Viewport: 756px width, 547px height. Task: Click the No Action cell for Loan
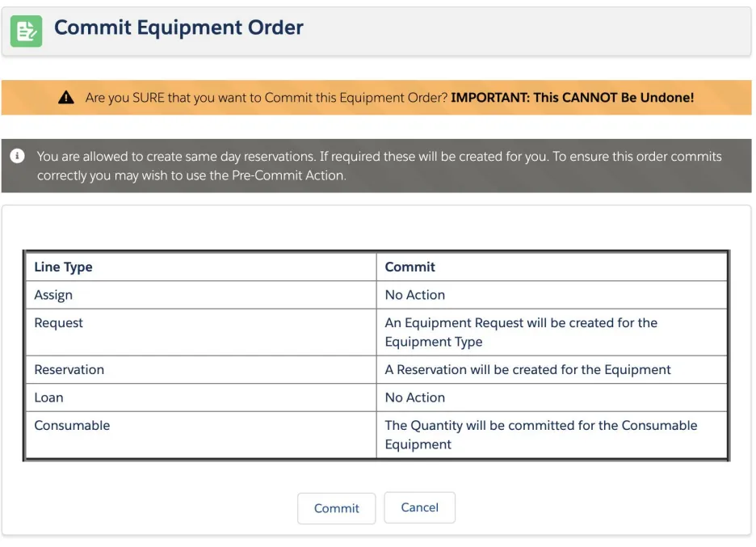552,398
